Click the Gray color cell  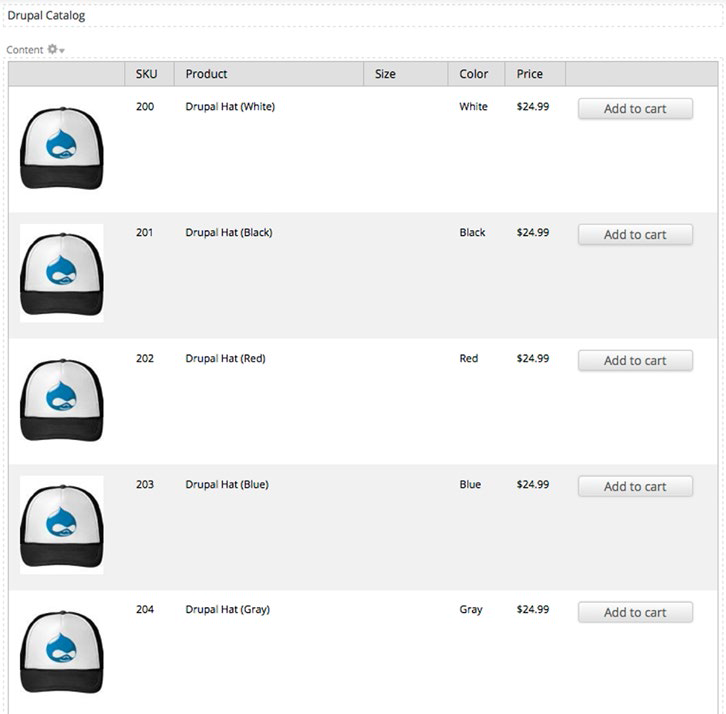471,610
